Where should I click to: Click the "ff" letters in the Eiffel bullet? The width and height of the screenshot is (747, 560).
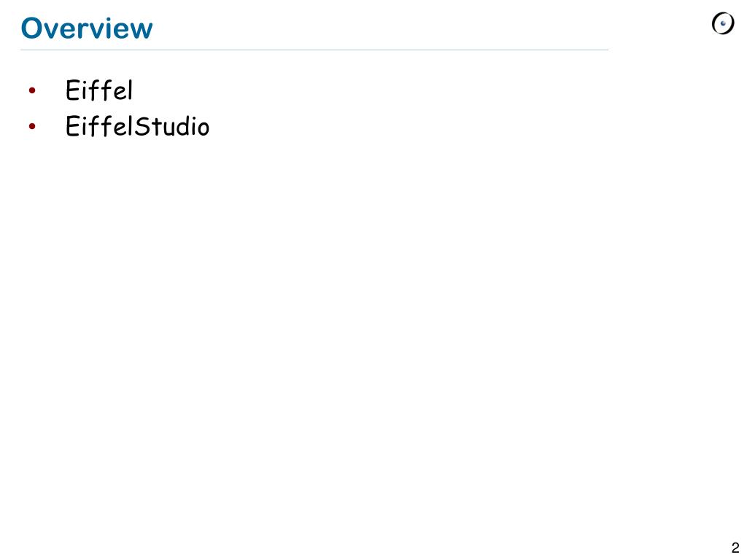[101, 90]
